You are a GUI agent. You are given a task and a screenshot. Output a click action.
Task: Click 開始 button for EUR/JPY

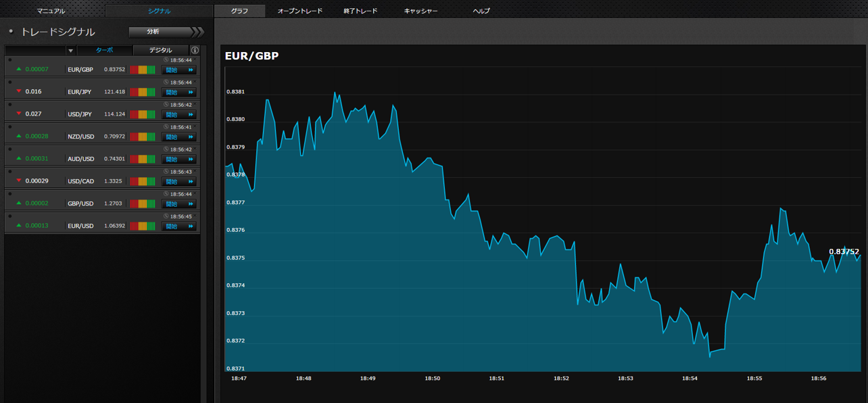point(179,92)
